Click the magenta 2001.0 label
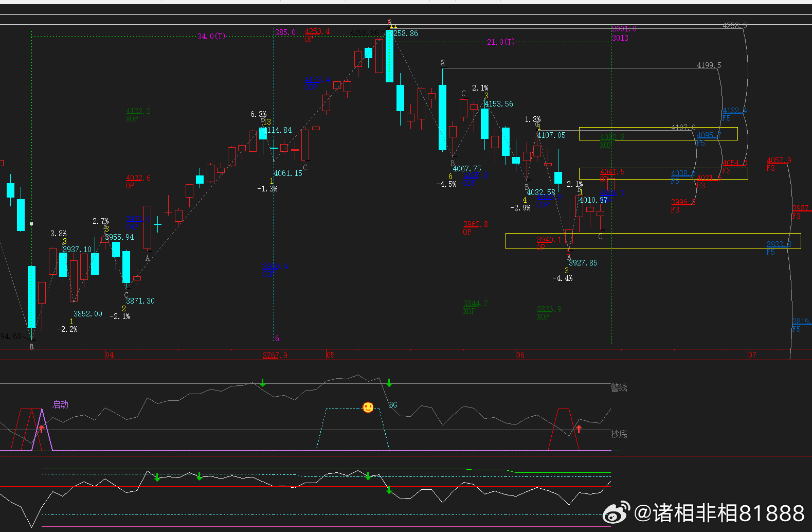Image resolution: width=812 pixels, height=532 pixels. click(x=624, y=29)
